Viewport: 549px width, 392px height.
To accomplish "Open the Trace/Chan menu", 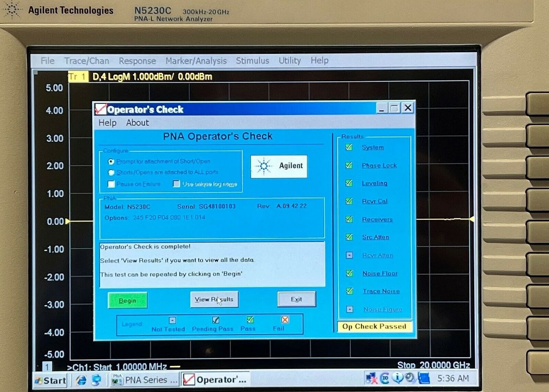I will point(87,61).
